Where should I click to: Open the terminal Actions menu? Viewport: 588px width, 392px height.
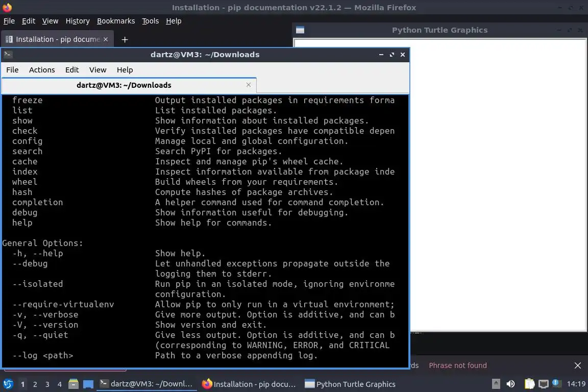coord(42,70)
